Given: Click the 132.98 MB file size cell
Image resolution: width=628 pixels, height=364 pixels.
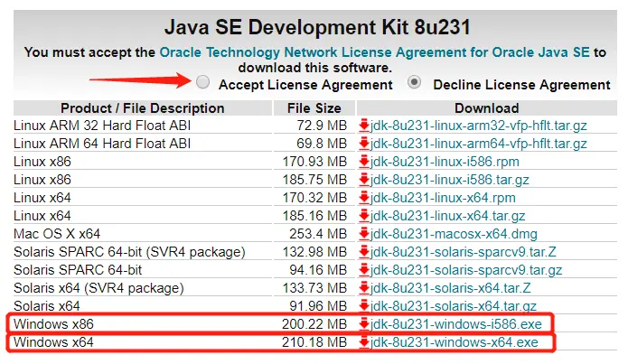Looking at the screenshot, I should point(314,252).
